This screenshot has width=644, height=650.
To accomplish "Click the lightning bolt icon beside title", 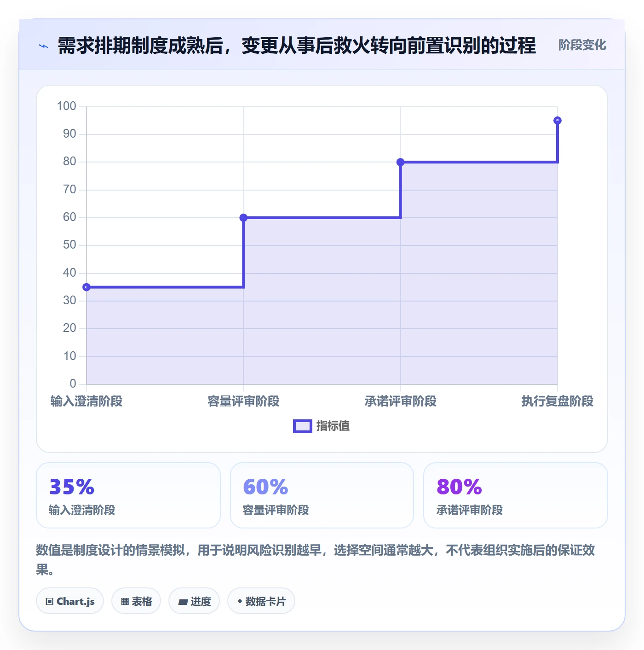I will (x=44, y=46).
